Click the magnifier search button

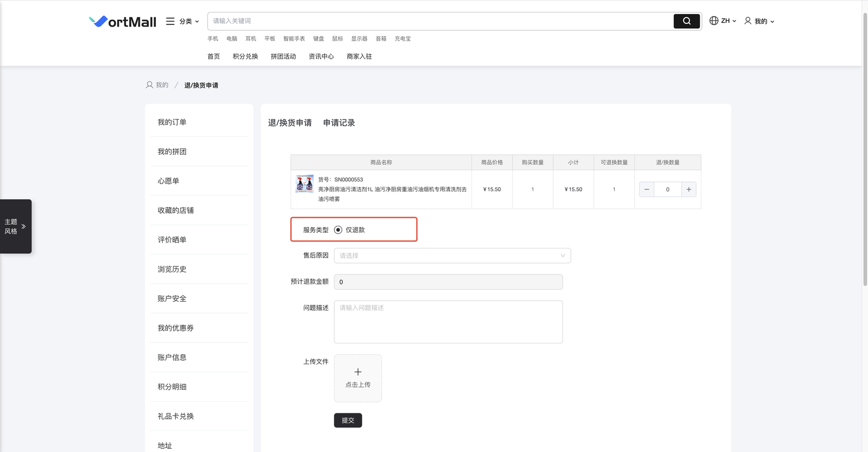(x=686, y=21)
